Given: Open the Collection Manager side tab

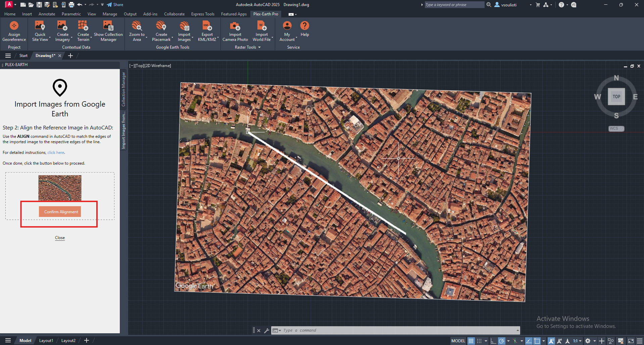Looking at the screenshot, I should pyautogui.click(x=123, y=89).
